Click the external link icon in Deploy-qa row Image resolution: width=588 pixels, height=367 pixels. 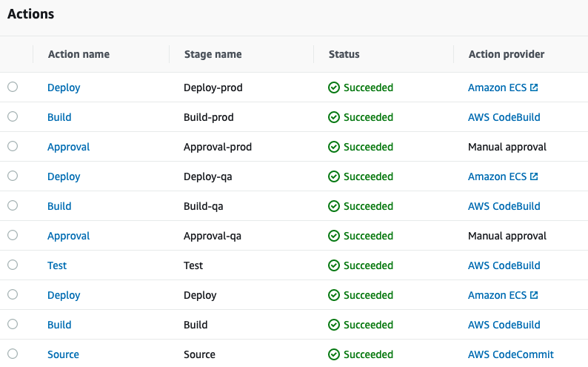[534, 176]
